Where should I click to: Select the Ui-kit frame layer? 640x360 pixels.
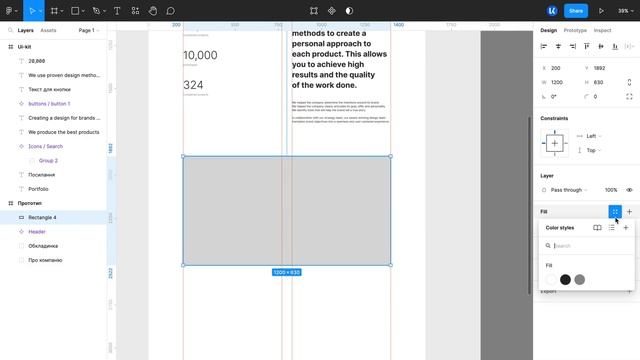[x=53, y=47]
